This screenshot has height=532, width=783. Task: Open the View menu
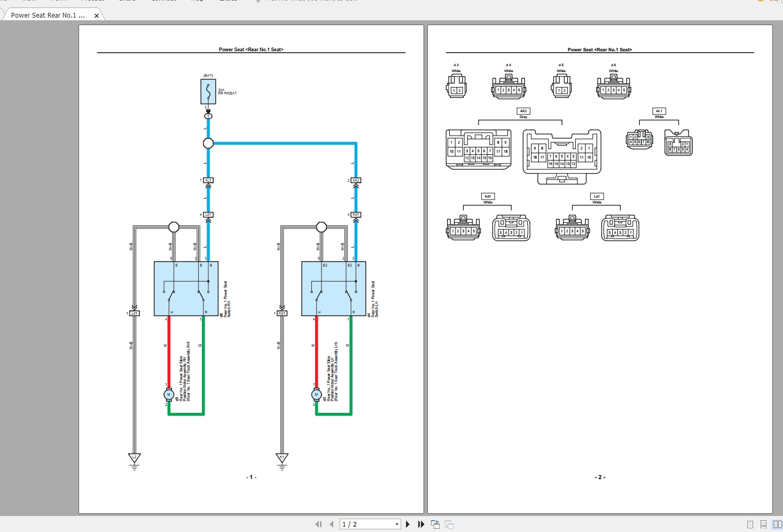click(29, 1)
